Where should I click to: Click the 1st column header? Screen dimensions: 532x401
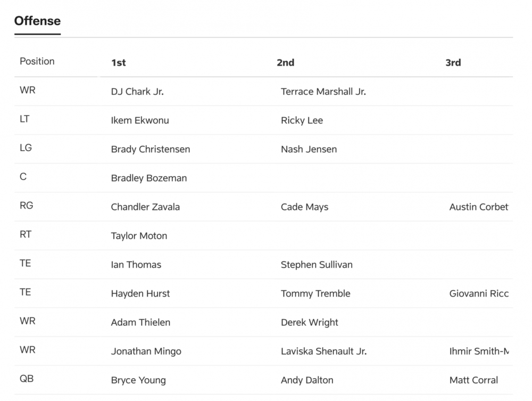118,63
